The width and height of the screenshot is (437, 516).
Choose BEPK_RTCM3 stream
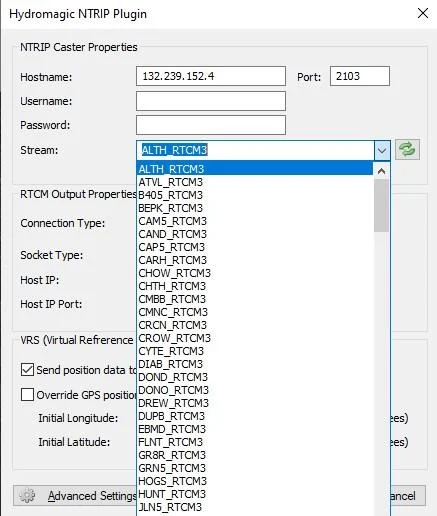coord(255,208)
